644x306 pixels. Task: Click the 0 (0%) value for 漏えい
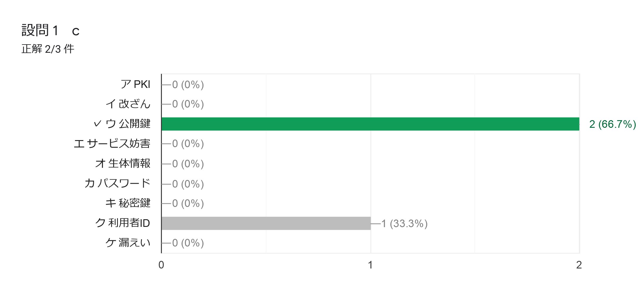pos(188,243)
